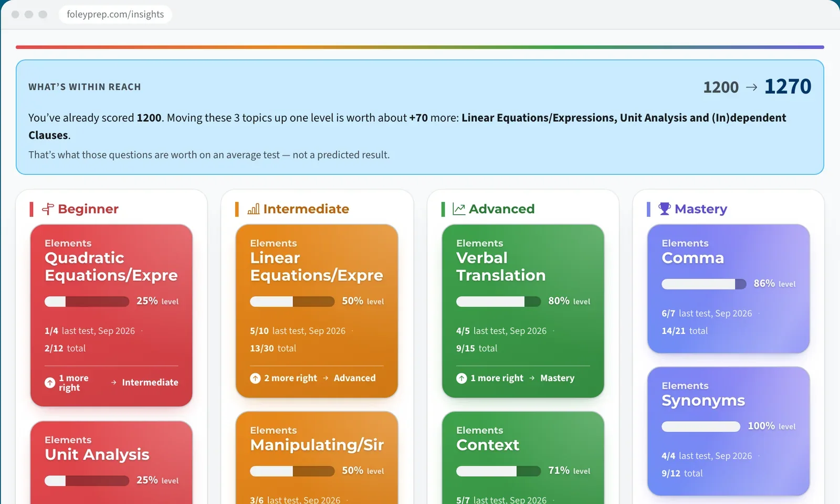
Task: Open the Context advanced card
Action: coord(523,458)
